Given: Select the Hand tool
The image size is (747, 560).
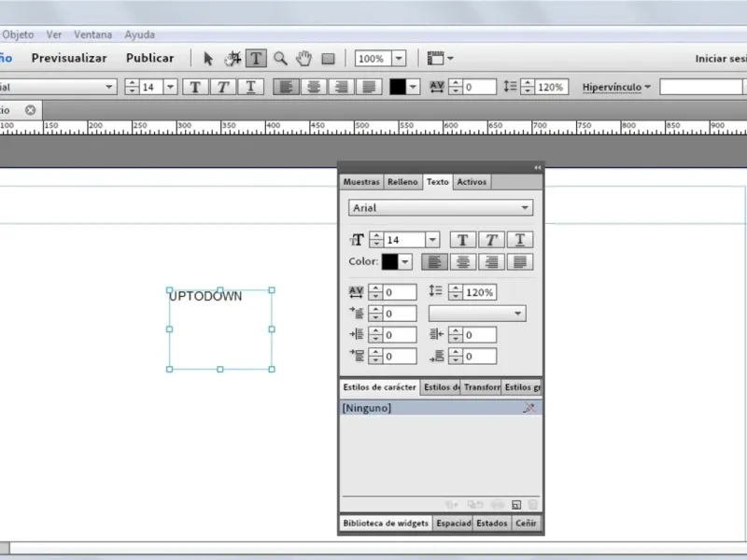Looking at the screenshot, I should click(304, 59).
